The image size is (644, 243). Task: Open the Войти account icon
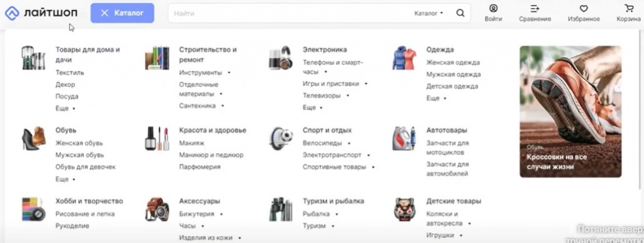493,9
